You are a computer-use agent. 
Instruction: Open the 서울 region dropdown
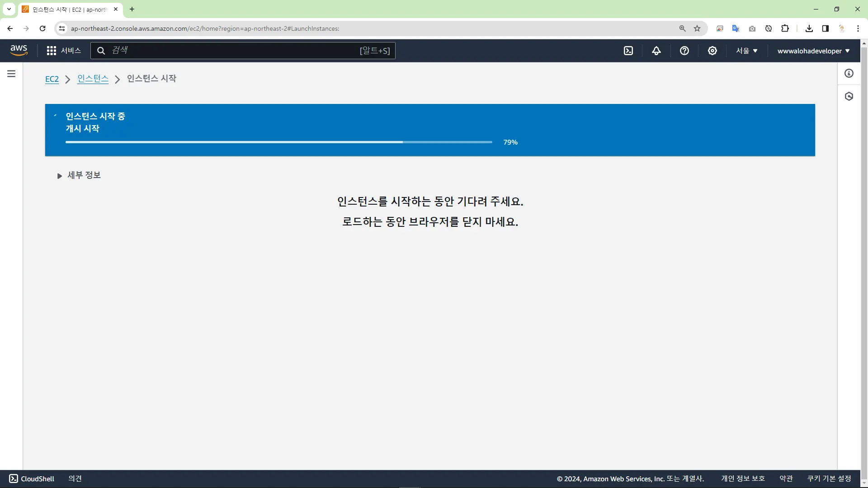pyautogui.click(x=746, y=51)
